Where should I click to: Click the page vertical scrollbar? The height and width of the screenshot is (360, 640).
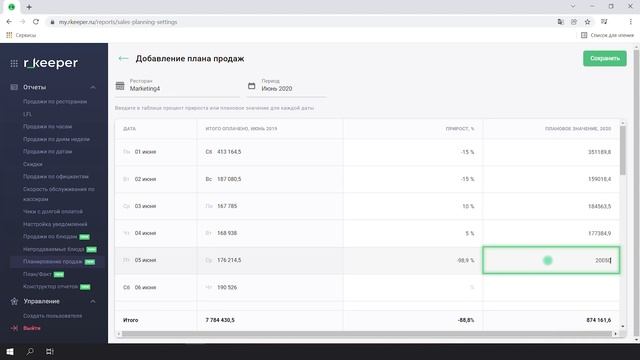[x=636, y=193]
